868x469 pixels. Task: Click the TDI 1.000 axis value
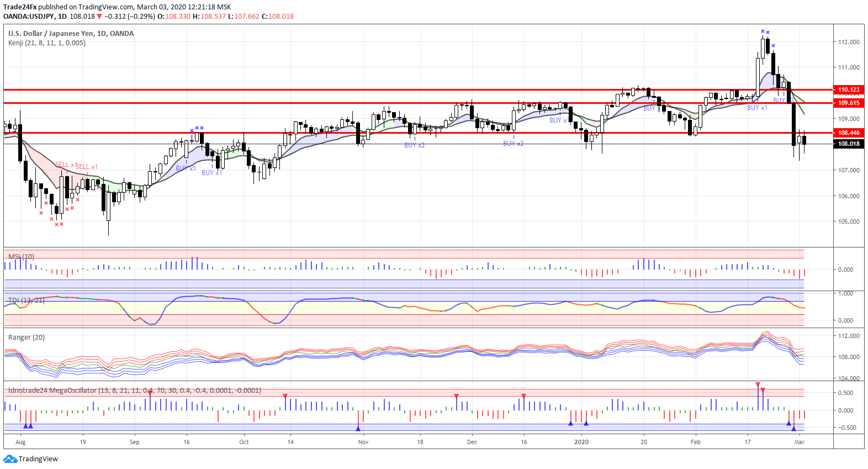pos(846,293)
